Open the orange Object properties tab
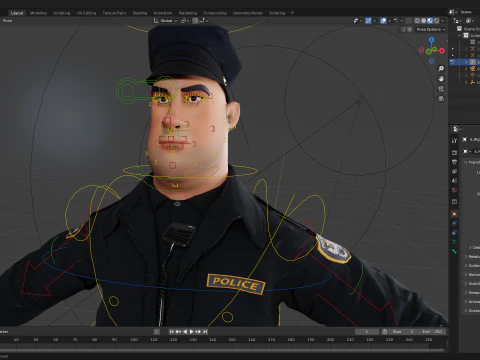Image resolution: width=480 pixels, height=360 pixels. coord(454,214)
